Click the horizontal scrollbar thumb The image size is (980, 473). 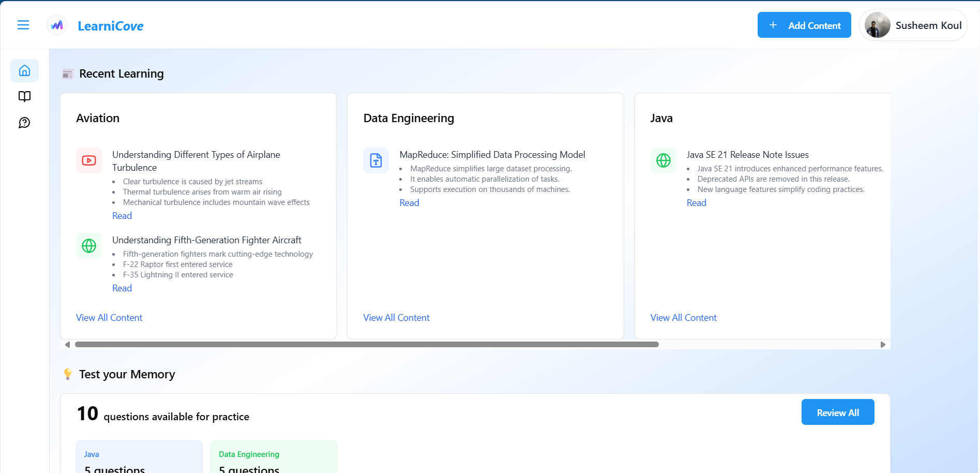tap(367, 345)
